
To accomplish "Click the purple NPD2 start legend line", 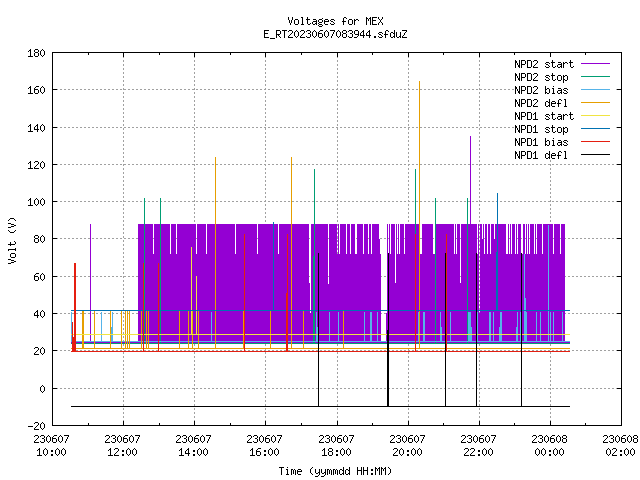I will pos(595,64).
